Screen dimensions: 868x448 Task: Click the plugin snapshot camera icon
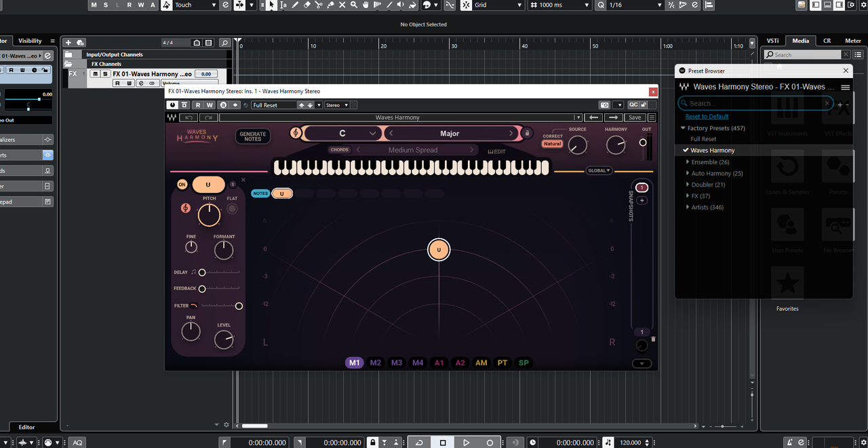point(604,105)
